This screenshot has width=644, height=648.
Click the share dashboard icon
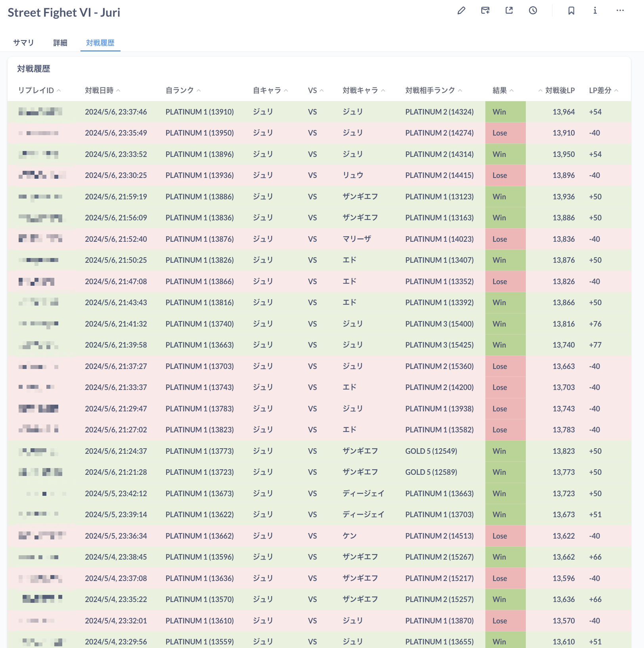point(509,11)
